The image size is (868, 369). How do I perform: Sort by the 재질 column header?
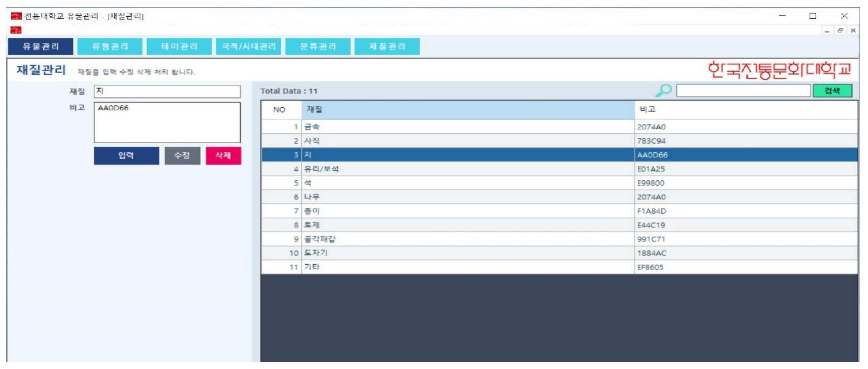(468, 110)
